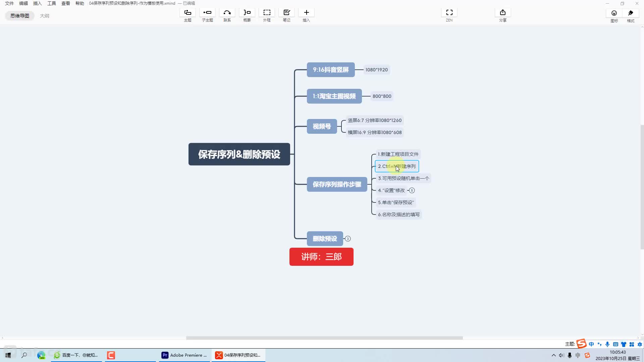Expand collapsed children of 4."设置"修改
The height and width of the screenshot is (362, 644).
[412, 190]
